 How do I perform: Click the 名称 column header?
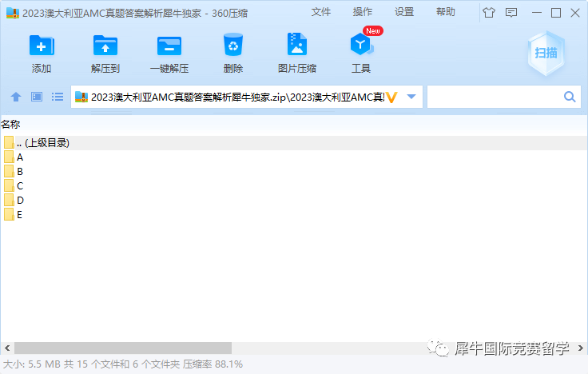tap(10, 124)
